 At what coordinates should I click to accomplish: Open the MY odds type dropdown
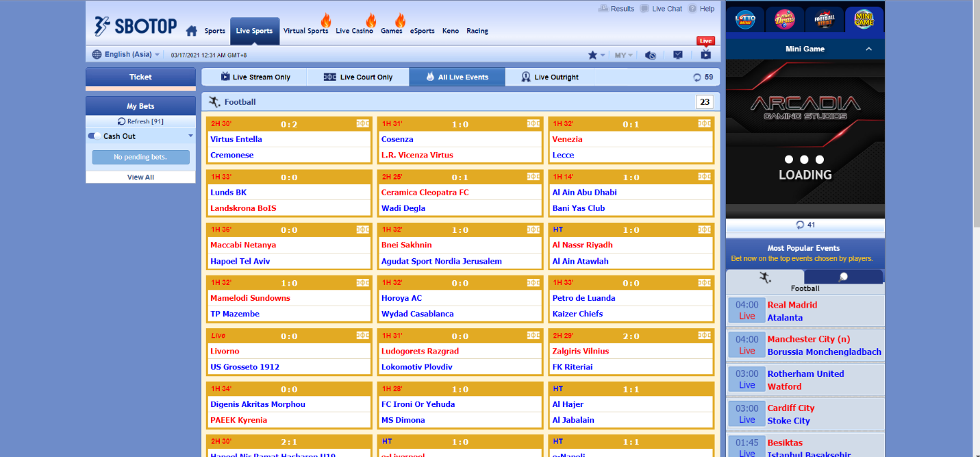point(623,55)
